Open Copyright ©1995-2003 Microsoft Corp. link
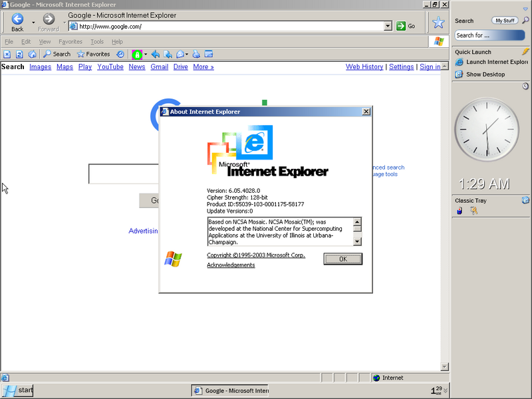 click(x=256, y=255)
